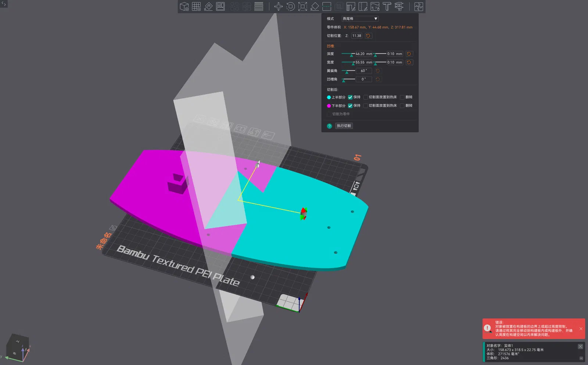Click the Split to objects icon
588x365 pixels.
pos(234,7)
